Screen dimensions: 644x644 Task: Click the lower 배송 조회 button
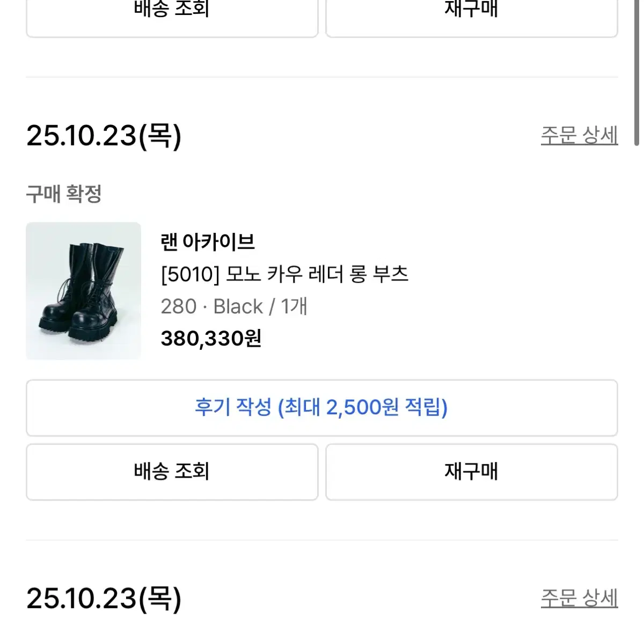pos(171,472)
